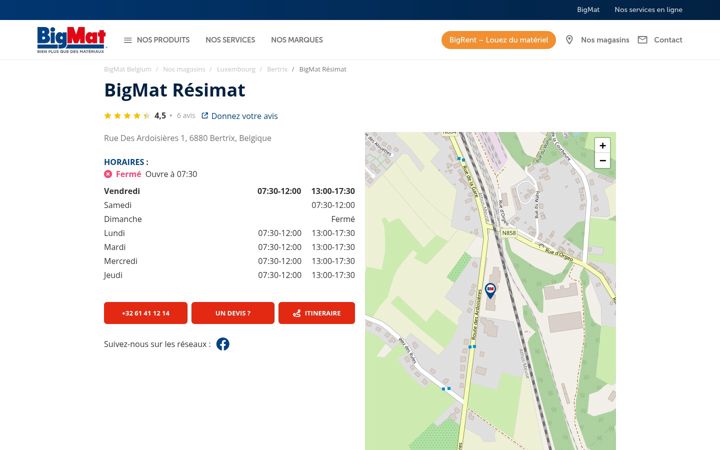
Task: Click the Lundi hours row
Action: (229, 233)
